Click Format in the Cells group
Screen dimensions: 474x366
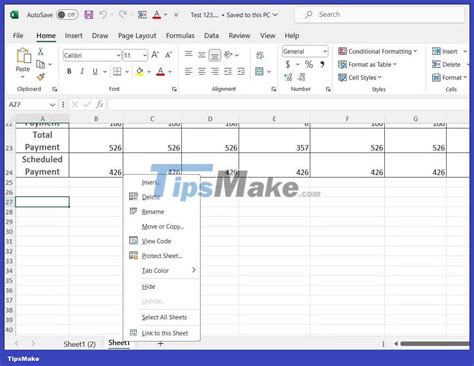tap(449, 78)
